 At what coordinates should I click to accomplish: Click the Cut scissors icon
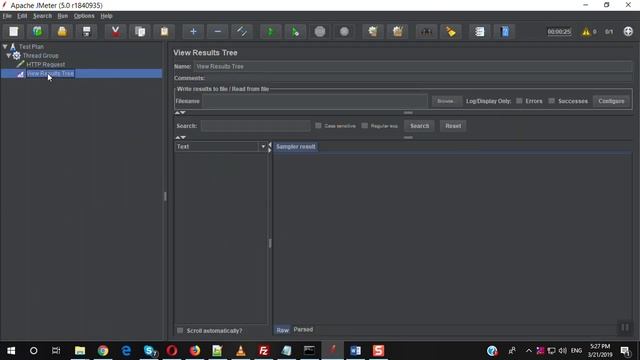pos(116,31)
